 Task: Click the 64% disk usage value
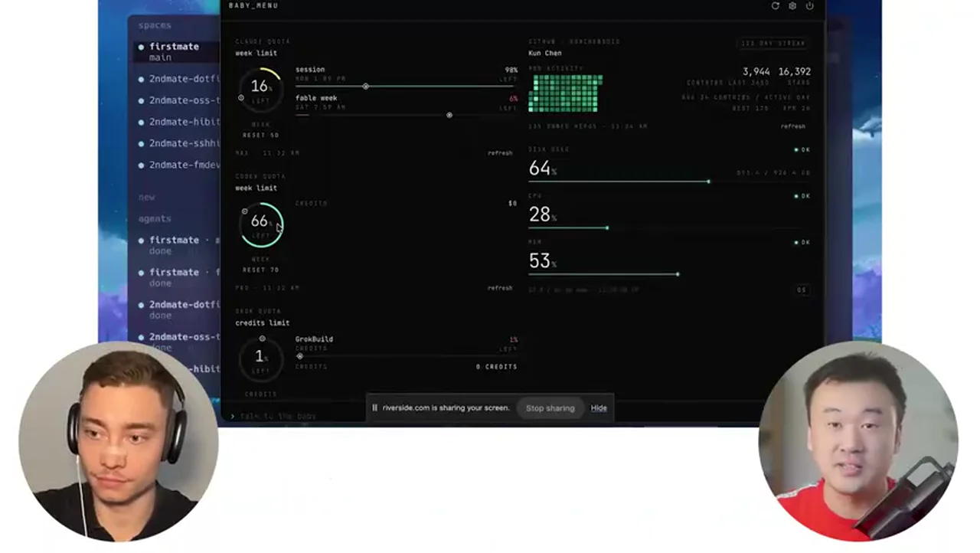point(542,169)
